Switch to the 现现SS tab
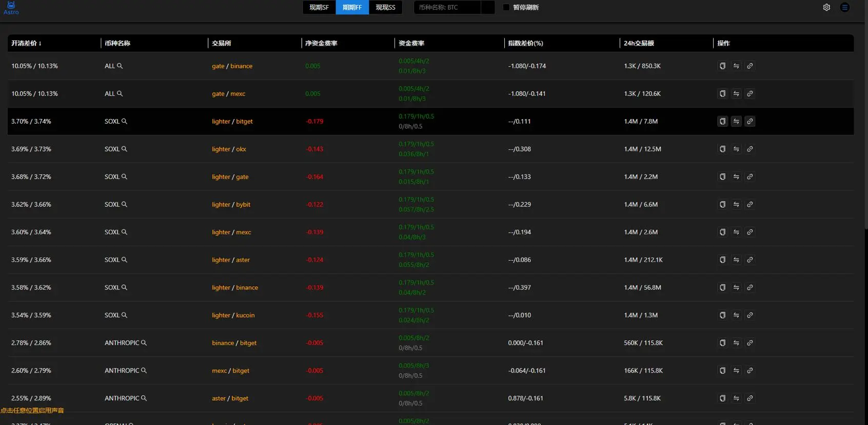Image resolution: width=868 pixels, height=425 pixels. pyautogui.click(x=385, y=7)
